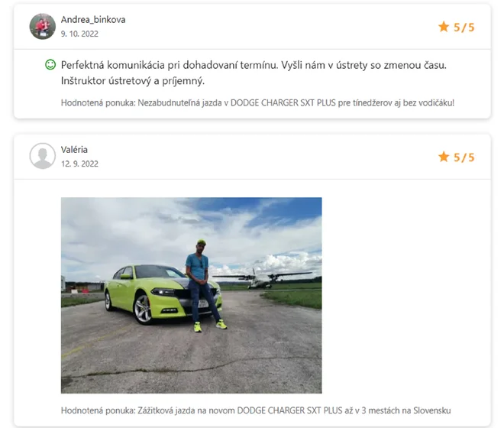
Task: Open the Zážitková jazda offer link
Action: click(x=294, y=410)
